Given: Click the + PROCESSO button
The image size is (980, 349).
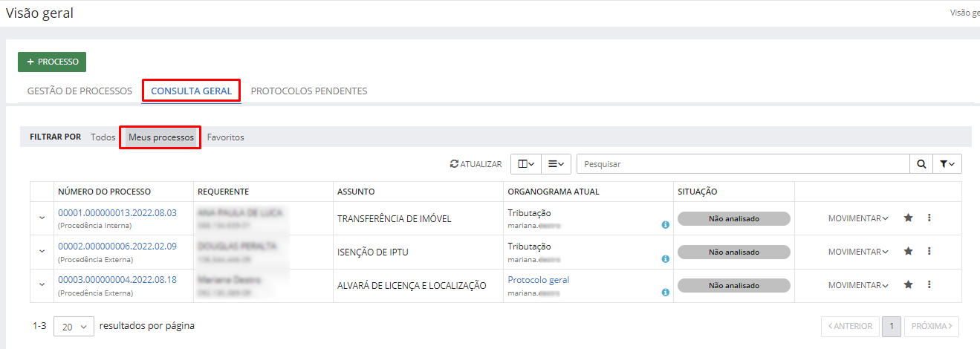Looking at the screenshot, I should click(52, 62).
